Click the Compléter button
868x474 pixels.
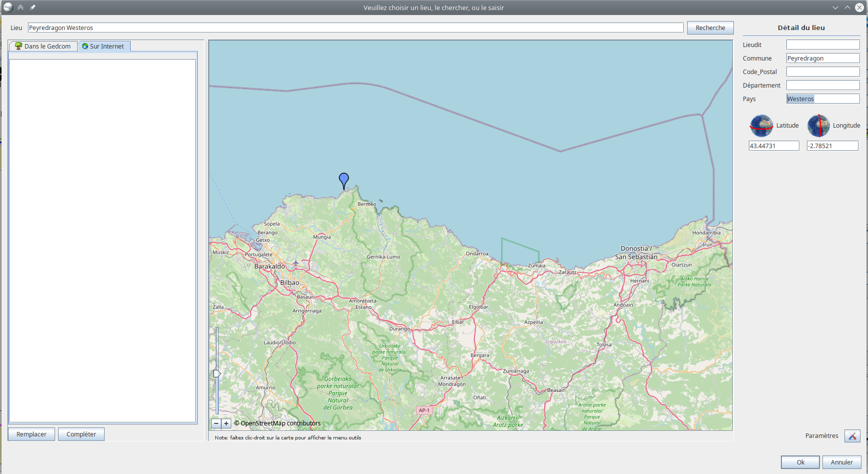pos(81,434)
